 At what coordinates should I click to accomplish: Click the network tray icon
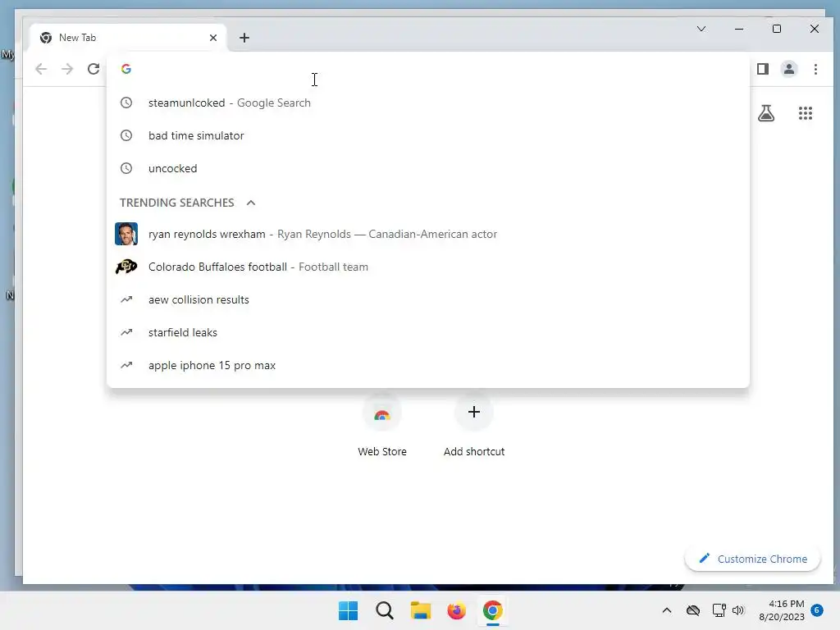point(719,610)
